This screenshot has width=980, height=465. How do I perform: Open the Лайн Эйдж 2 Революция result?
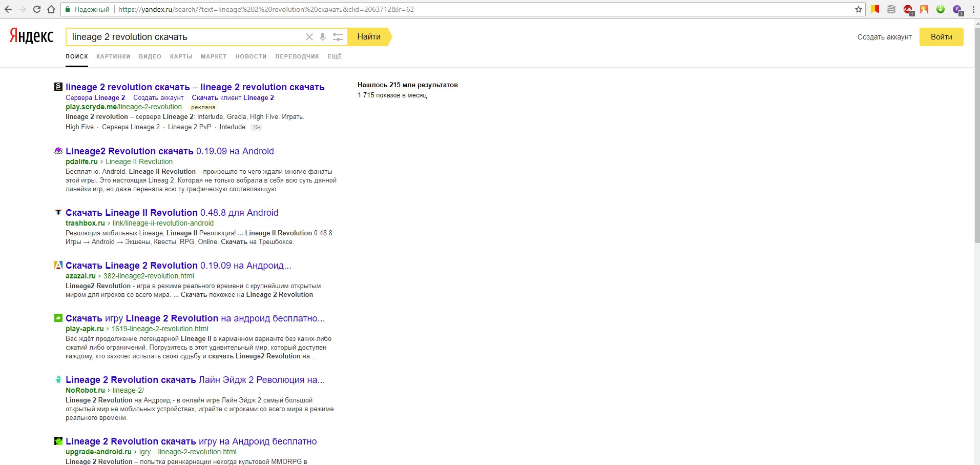click(x=195, y=380)
